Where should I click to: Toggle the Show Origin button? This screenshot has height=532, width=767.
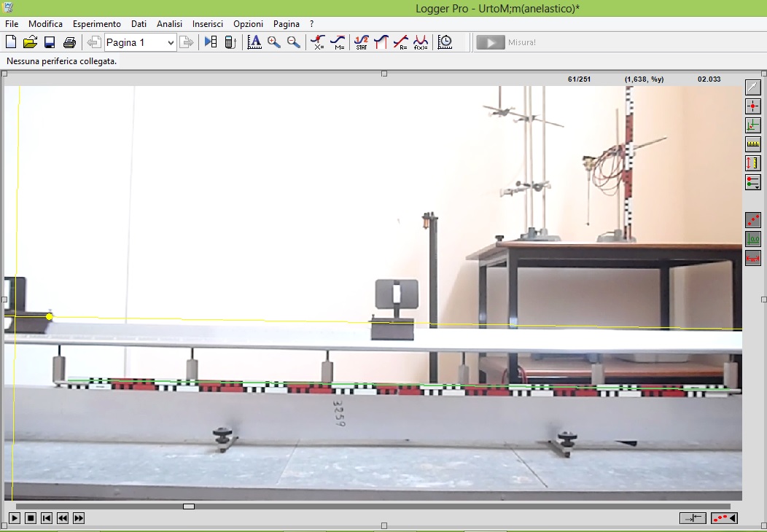point(752,238)
